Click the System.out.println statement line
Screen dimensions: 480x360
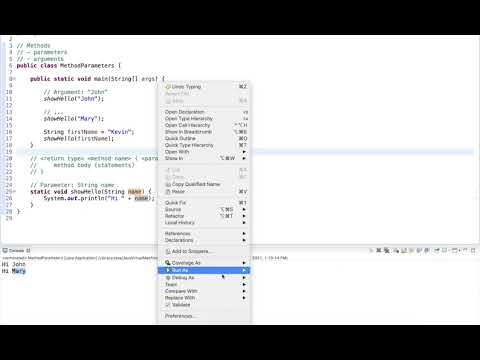pos(99,198)
